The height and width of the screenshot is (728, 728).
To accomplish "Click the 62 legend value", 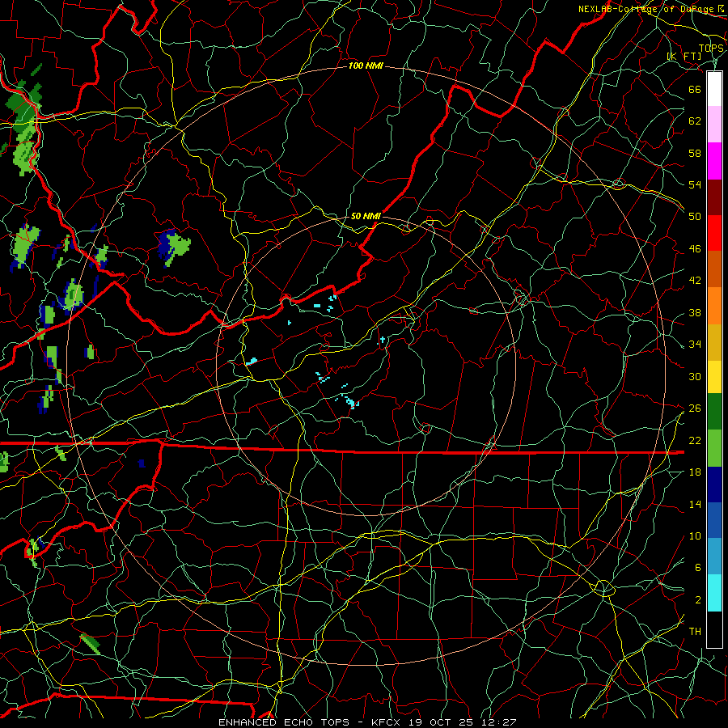I will tap(695, 121).
